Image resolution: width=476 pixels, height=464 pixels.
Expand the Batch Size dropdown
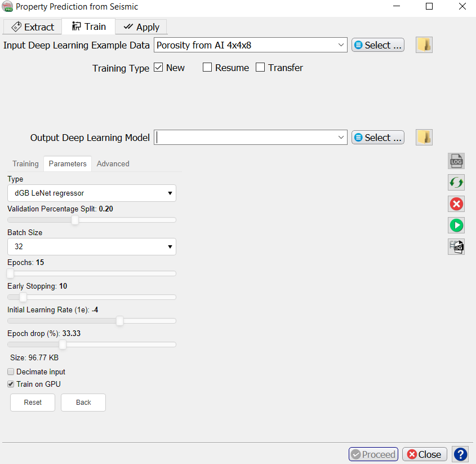92,247
